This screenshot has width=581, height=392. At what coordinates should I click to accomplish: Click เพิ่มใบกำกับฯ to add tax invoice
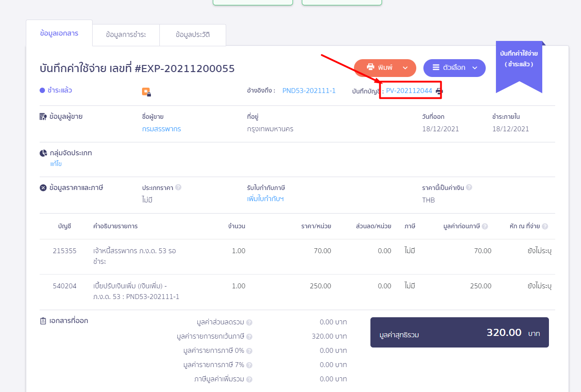(x=265, y=199)
